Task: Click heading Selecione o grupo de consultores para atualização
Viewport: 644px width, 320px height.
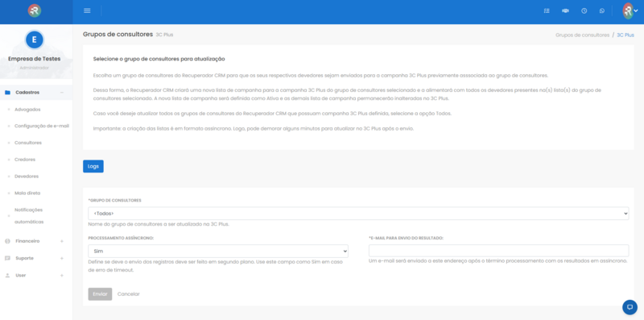Action: 159,59
